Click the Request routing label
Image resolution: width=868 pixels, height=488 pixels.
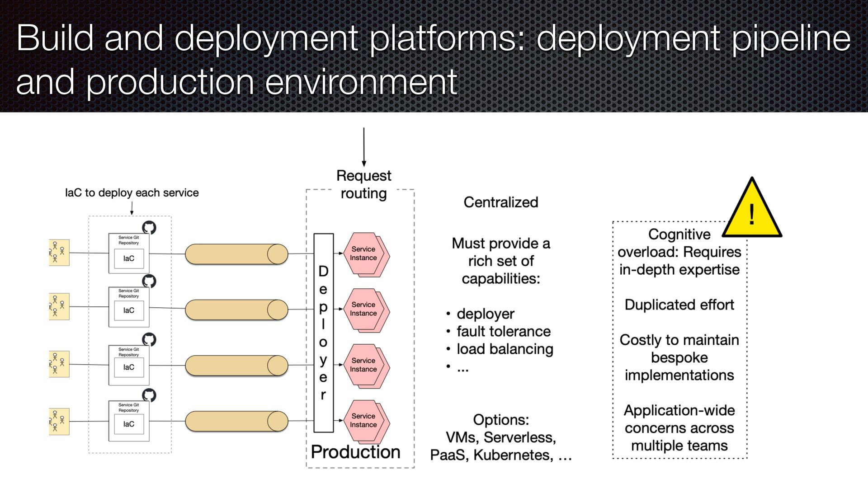point(363,184)
